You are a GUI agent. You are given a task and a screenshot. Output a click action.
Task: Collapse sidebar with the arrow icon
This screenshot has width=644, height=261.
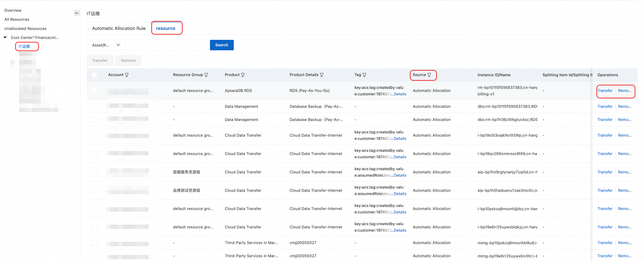pos(77,13)
